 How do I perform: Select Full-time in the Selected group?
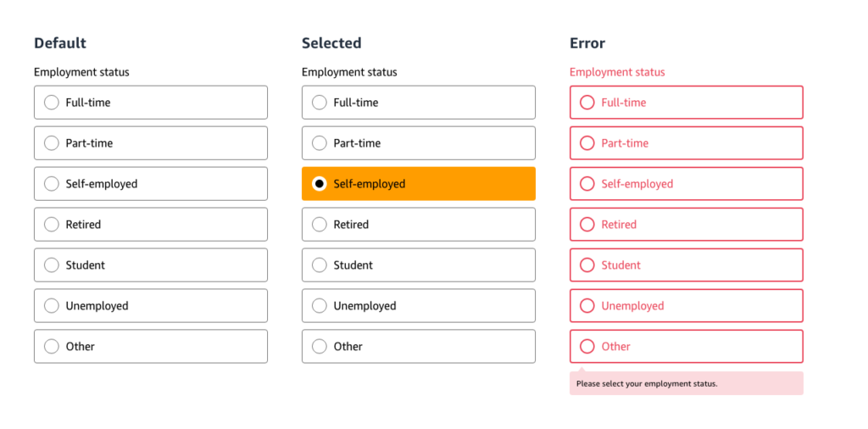coord(320,103)
